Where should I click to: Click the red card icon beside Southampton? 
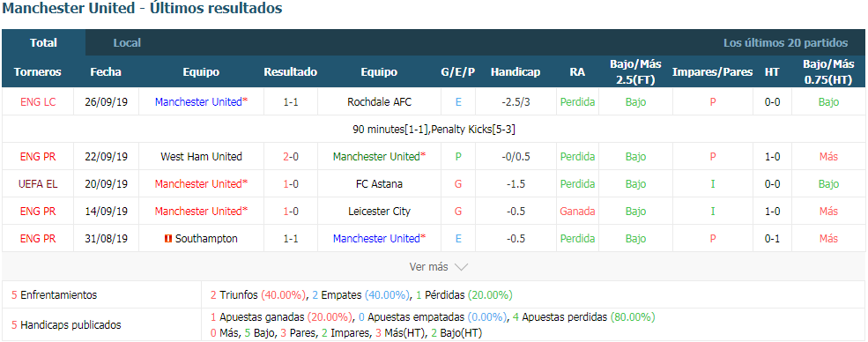pyautogui.click(x=168, y=239)
